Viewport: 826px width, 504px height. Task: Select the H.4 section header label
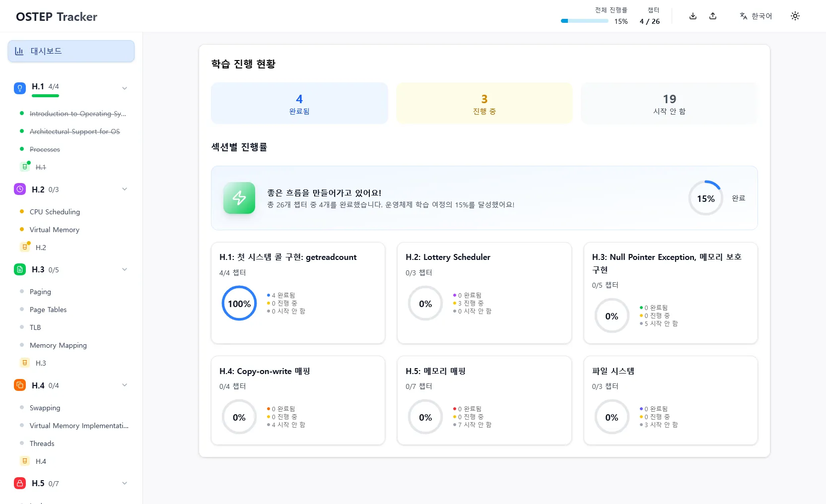[38, 385]
